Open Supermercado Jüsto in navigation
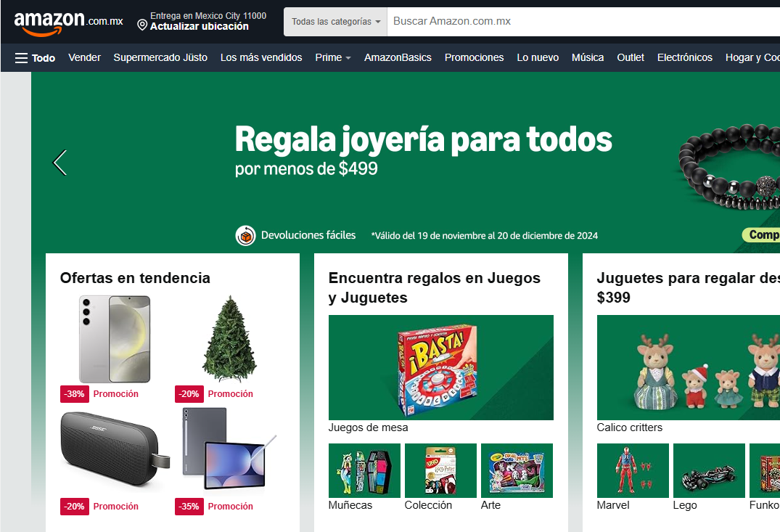Image resolution: width=780 pixels, height=532 pixels. [x=160, y=58]
